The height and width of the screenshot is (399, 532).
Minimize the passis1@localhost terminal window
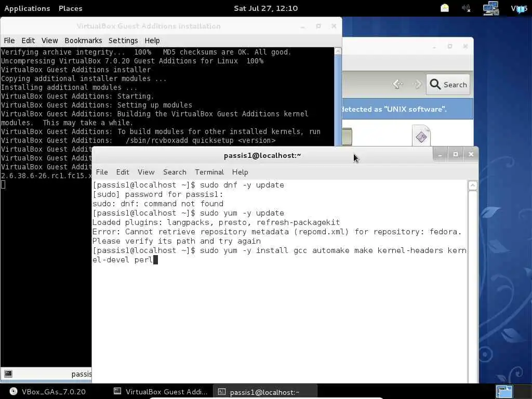coord(440,154)
